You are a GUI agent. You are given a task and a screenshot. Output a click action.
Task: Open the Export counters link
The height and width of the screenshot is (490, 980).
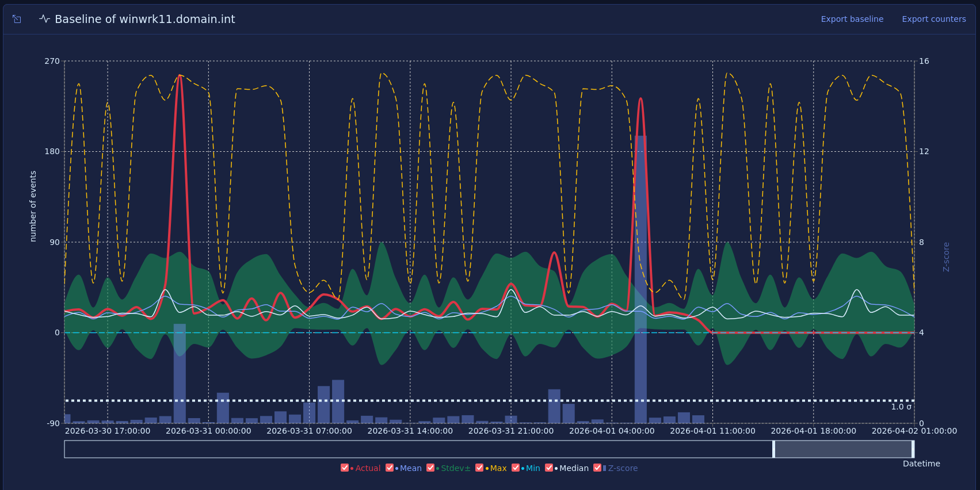(933, 19)
